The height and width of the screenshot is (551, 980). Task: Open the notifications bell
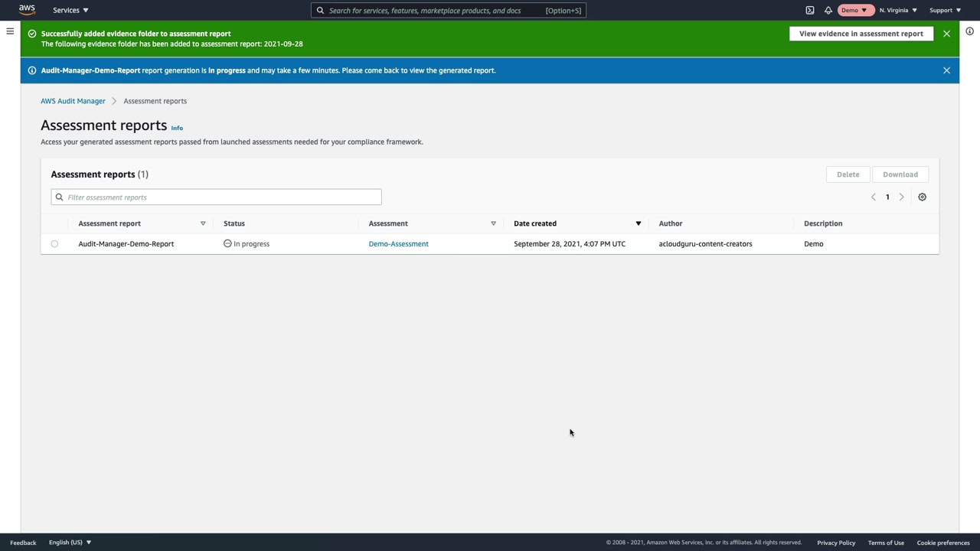coord(828,10)
